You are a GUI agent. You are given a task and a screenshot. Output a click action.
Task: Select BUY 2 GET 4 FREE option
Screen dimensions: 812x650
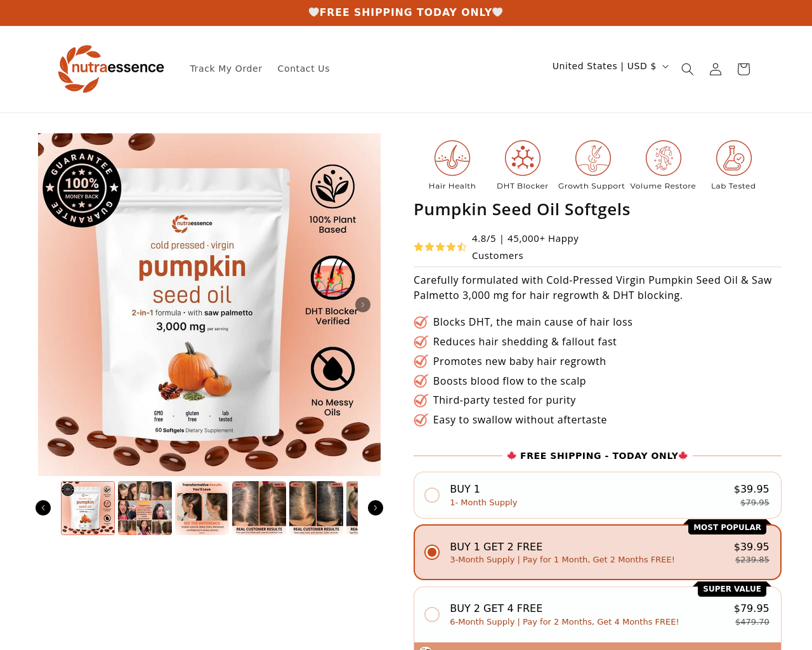(x=598, y=614)
